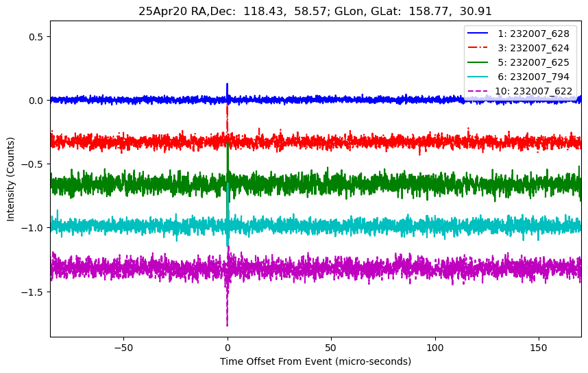Viewport: 588px width, 373px height.
Task: Click the −1.5 y-axis tick label
Action: [33, 292]
